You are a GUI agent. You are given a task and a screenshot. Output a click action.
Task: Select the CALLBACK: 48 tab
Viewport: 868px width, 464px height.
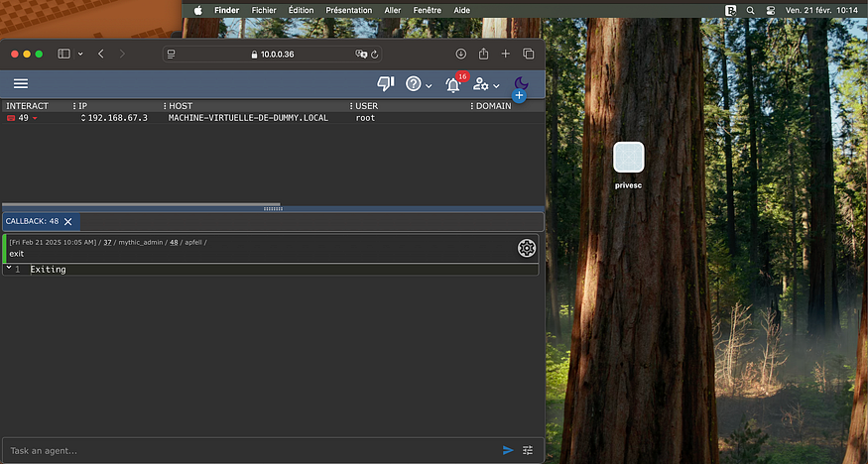pos(32,221)
